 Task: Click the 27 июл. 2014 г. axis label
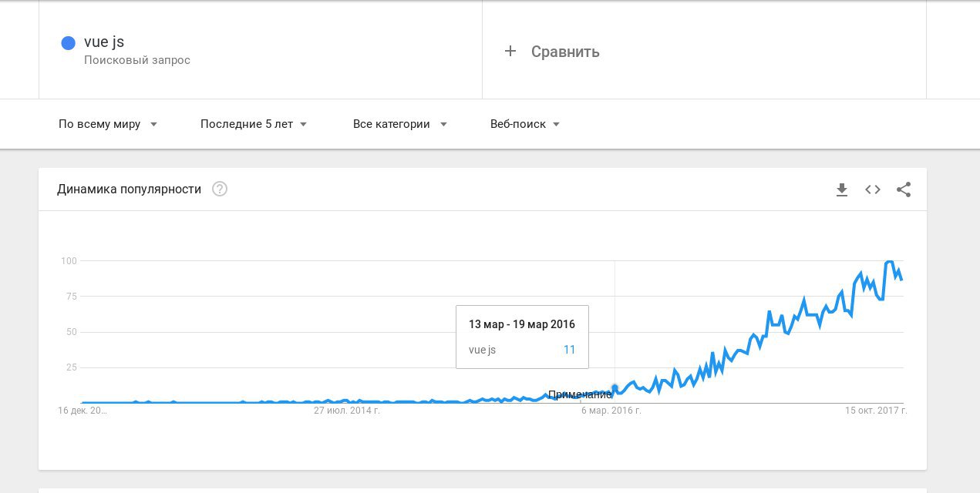347,411
